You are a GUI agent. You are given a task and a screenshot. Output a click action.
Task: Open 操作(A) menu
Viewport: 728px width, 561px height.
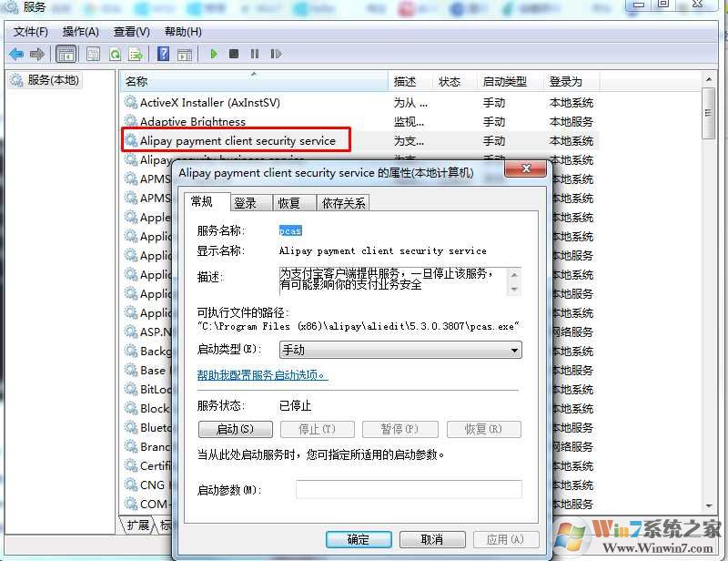(81, 32)
